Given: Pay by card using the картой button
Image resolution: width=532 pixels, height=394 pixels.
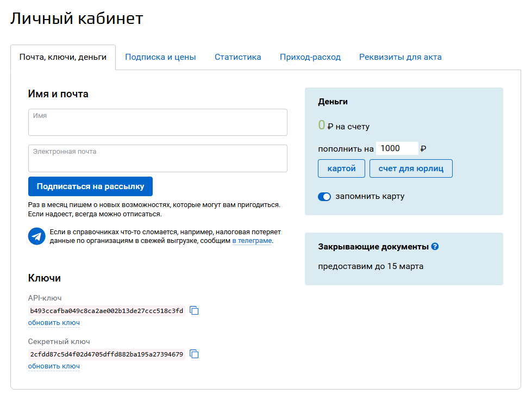Looking at the screenshot, I should (x=341, y=168).
